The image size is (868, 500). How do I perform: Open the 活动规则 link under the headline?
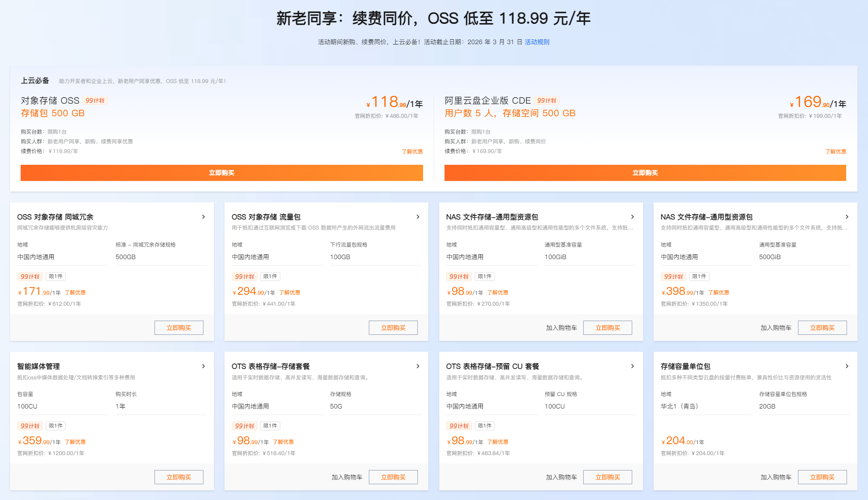coord(537,42)
